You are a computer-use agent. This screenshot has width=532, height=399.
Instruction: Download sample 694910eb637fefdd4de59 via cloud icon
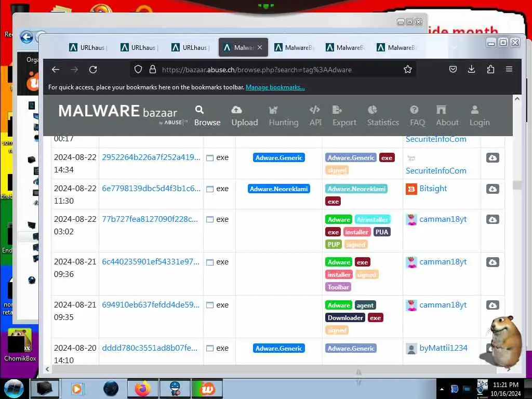point(493,305)
